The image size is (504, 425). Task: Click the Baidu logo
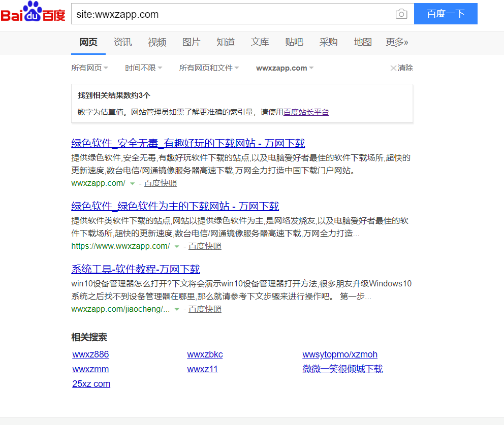click(33, 12)
